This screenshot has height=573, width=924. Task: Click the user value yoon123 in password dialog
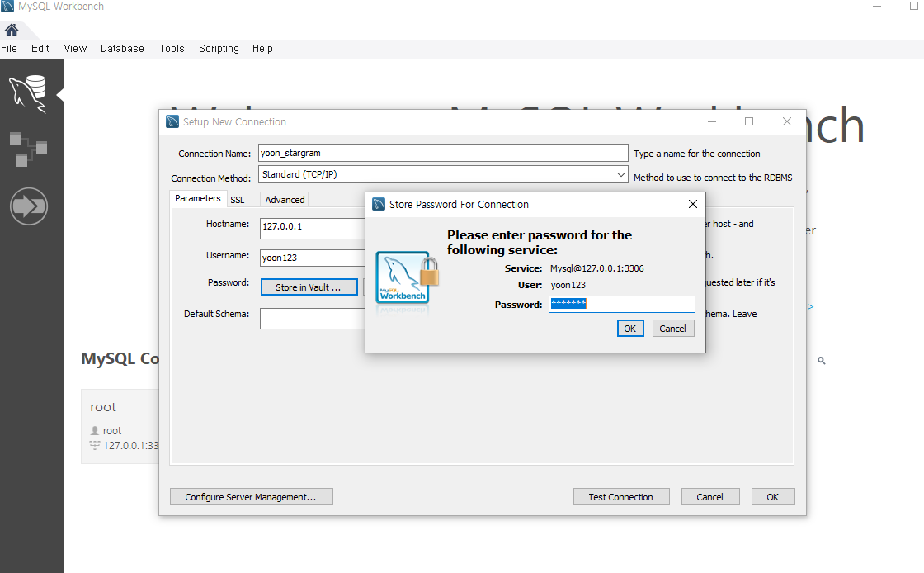(x=568, y=285)
